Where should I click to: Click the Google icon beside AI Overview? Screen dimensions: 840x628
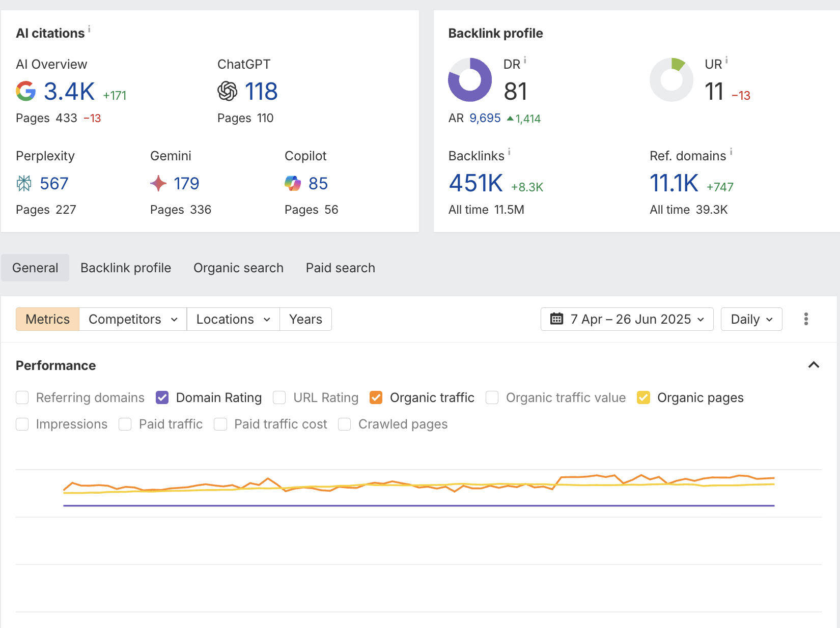[25, 92]
